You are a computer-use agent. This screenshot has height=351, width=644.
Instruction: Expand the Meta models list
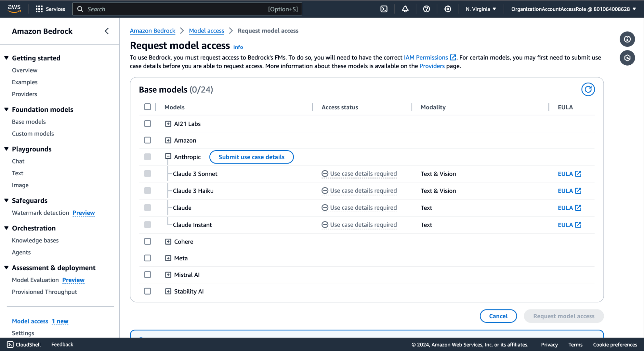point(168,258)
